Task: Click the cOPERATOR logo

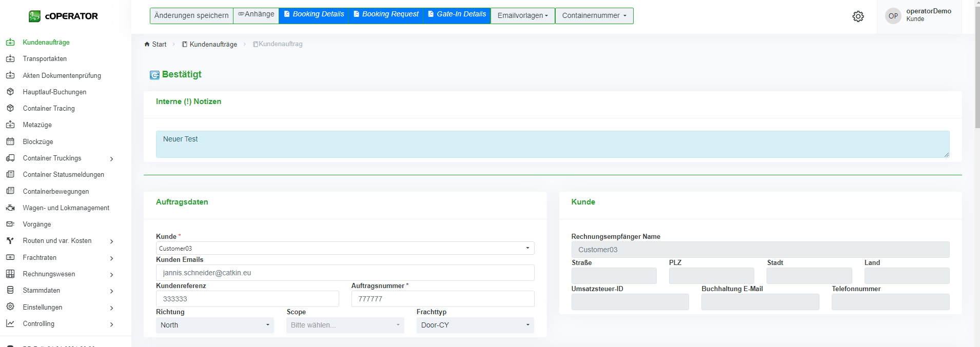Action: pos(63,16)
